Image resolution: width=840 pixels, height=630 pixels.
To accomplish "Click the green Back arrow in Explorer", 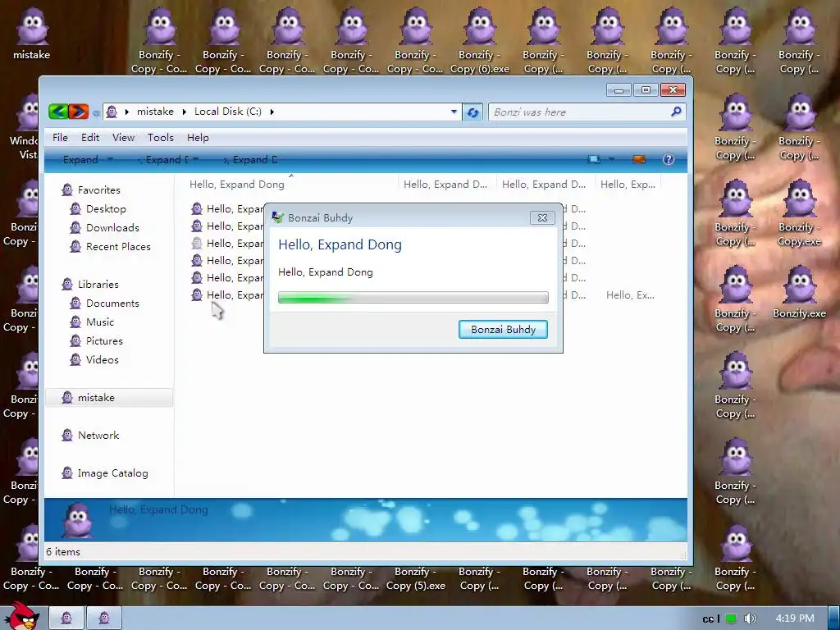I will pyautogui.click(x=58, y=112).
